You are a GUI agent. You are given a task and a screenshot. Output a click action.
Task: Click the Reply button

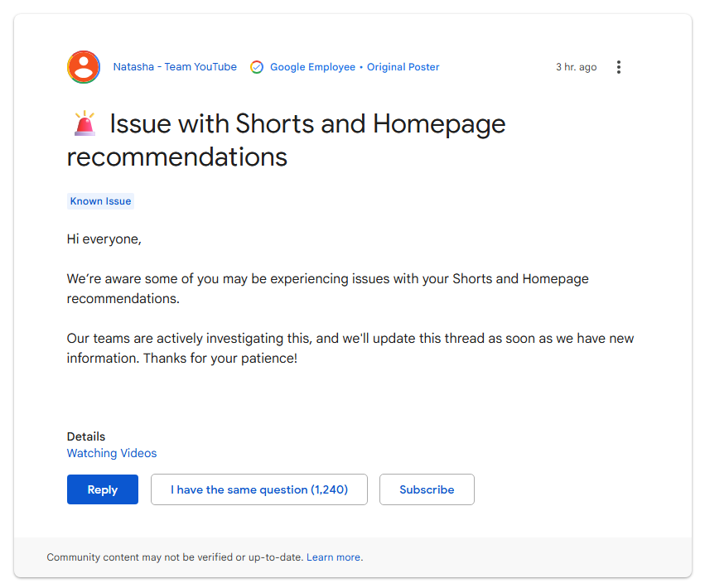coord(103,489)
